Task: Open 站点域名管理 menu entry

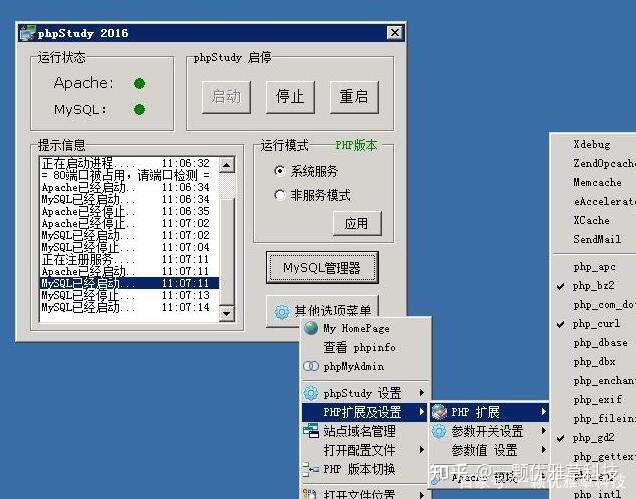Action: pos(364,431)
